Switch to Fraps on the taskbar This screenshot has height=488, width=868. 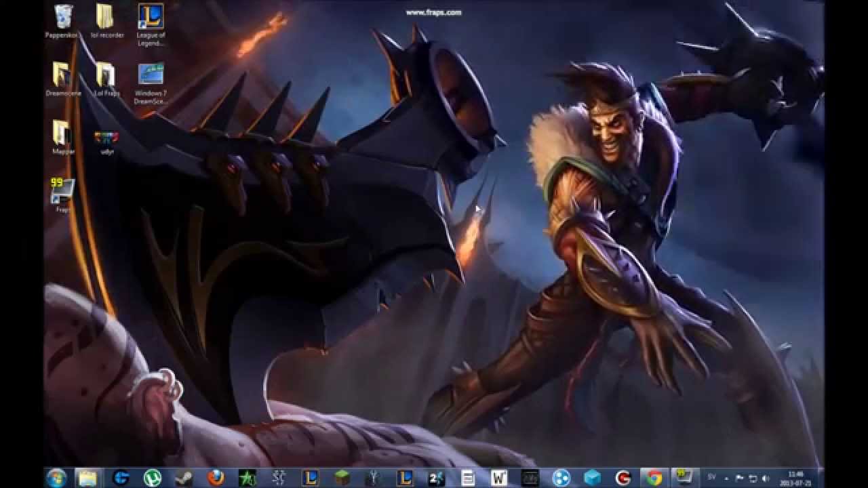tap(685, 478)
